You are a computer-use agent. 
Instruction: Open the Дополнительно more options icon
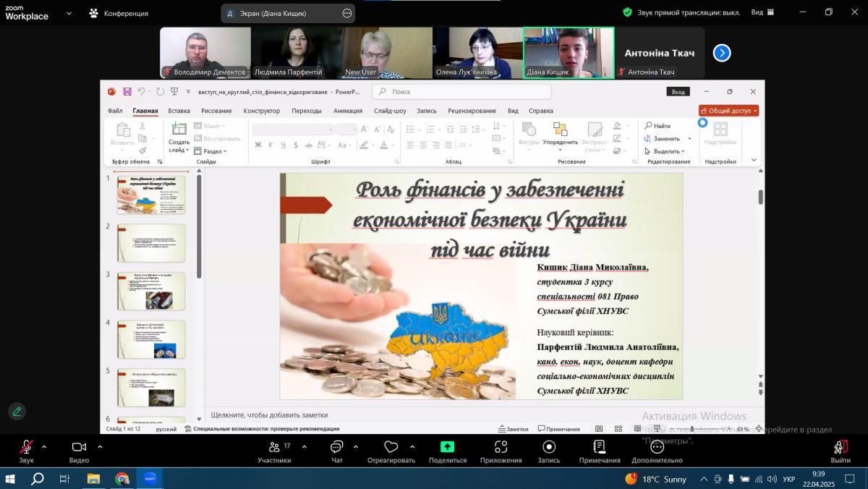coord(657,447)
